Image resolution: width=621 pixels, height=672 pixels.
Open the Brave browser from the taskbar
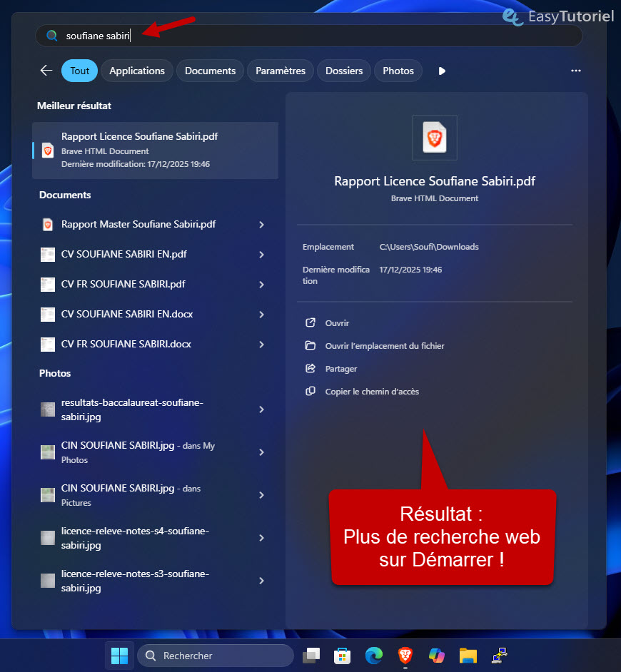point(405,655)
